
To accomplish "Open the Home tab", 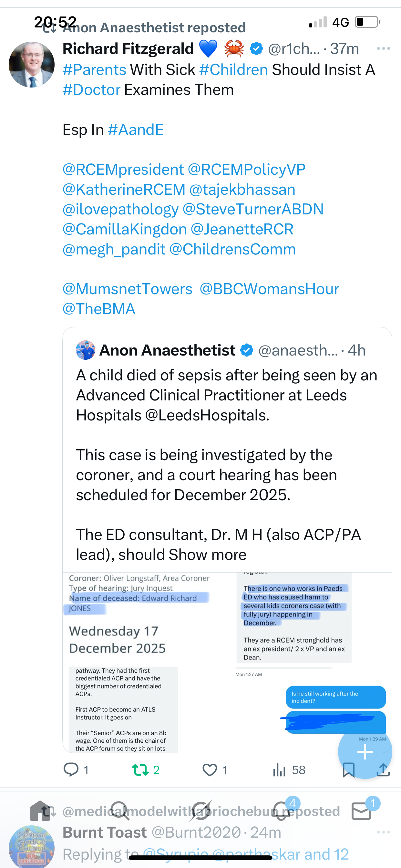I will click(40, 811).
